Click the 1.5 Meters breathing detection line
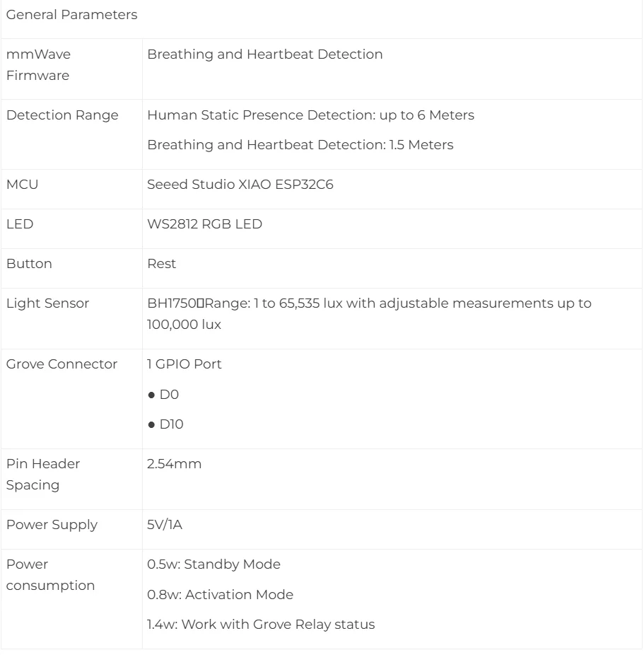 pos(300,145)
